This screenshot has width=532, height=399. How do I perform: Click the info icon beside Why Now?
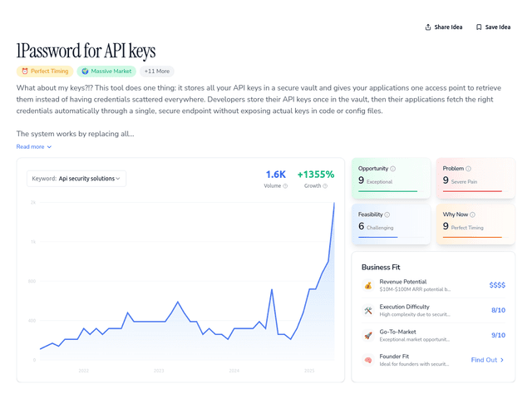[x=470, y=215]
